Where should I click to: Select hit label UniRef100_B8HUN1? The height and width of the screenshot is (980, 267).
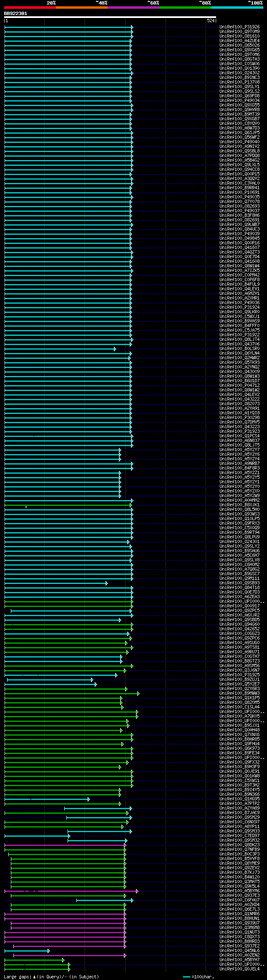[239, 919]
